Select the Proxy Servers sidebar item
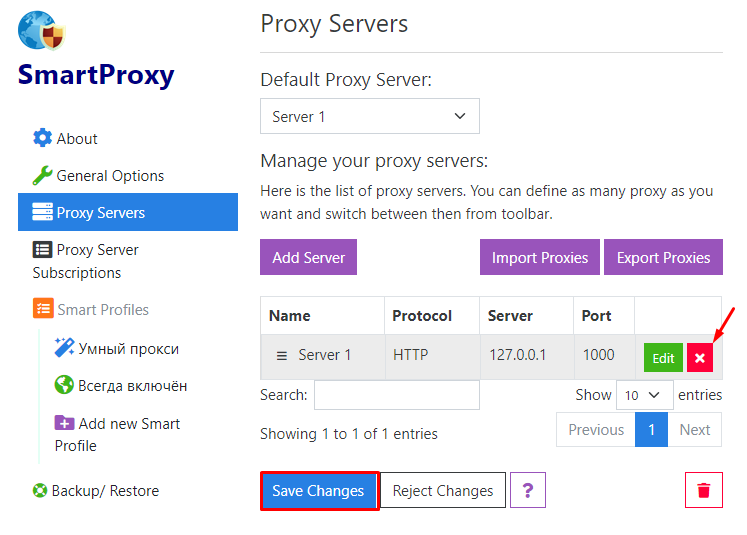 [128, 212]
